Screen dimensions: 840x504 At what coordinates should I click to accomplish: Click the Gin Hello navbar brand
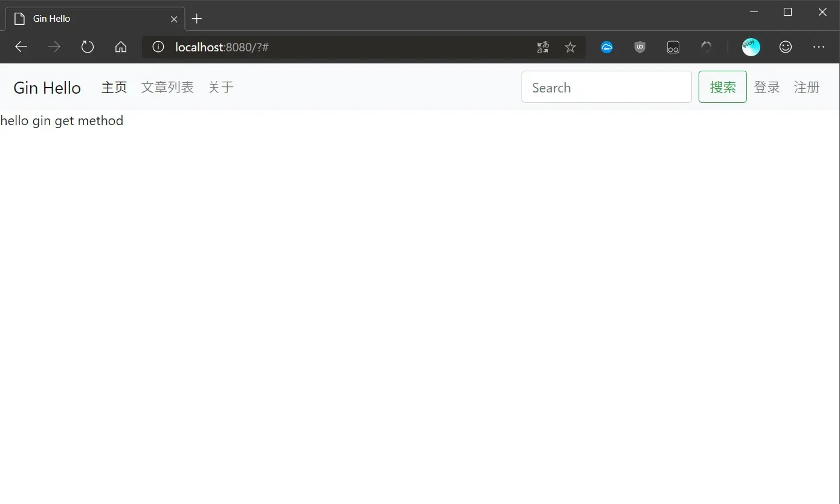tap(47, 88)
